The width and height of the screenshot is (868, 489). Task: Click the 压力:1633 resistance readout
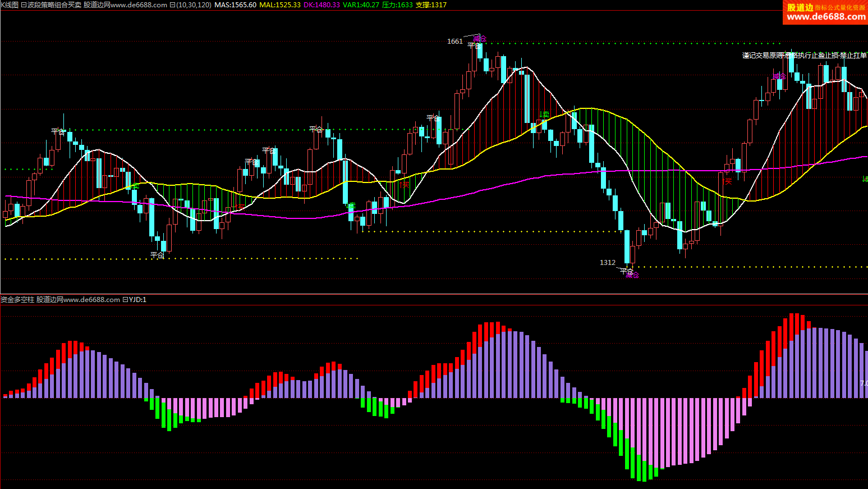(397, 5)
